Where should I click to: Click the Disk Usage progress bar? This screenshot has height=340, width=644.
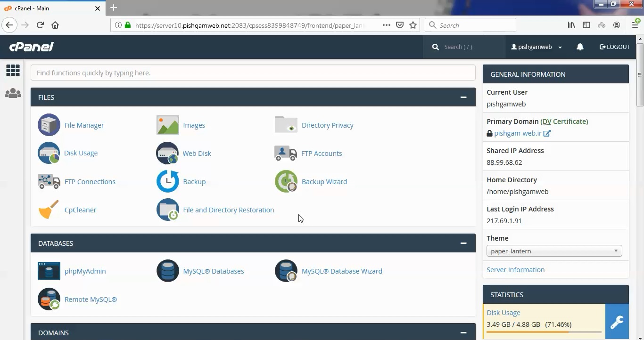tap(545, 332)
